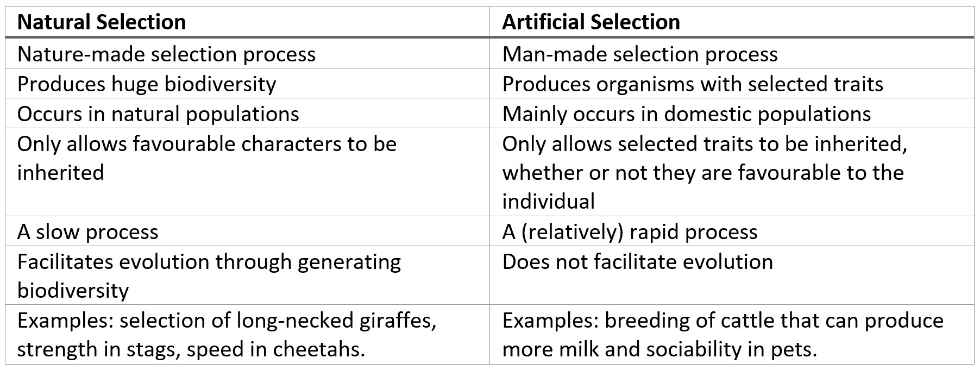Click the "Produces huge biodiversity" cell
Screen dimensions: 980x370
[147, 84]
